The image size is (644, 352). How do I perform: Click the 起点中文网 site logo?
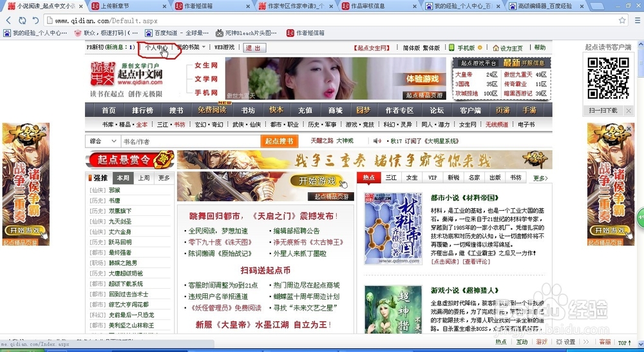(x=126, y=74)
